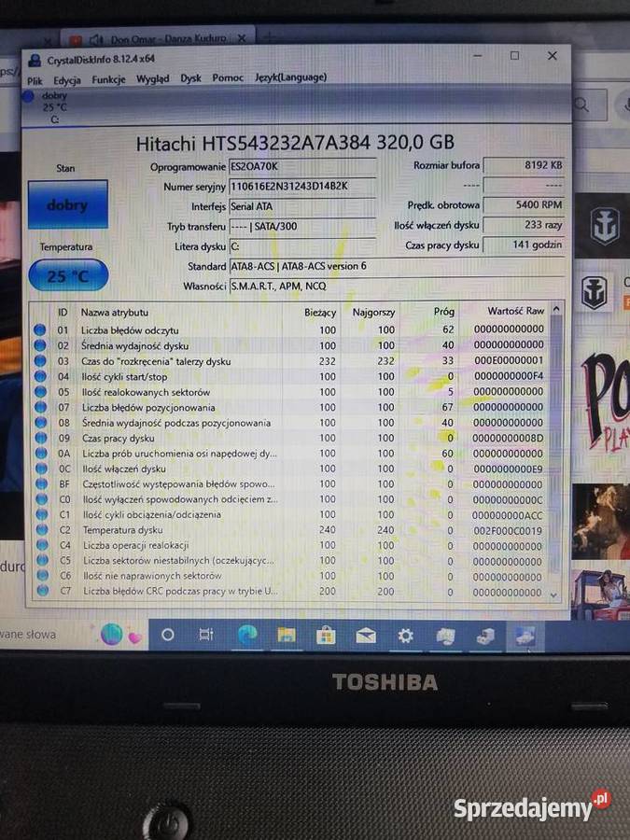
Task: Click status dot for attribute 0C Ilość włączeń
Action: point(41,469)
